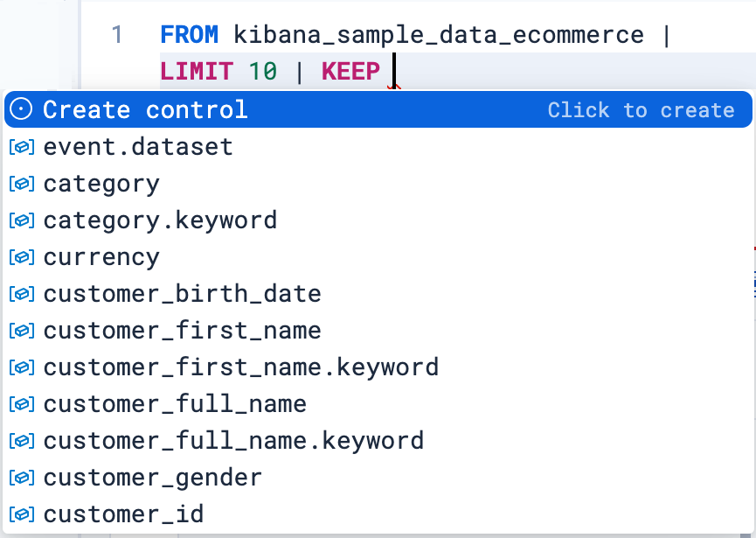The width and height of the screenshot is (756, 538).
Task: Click the field icon beside category
Action: pos(22,183)
